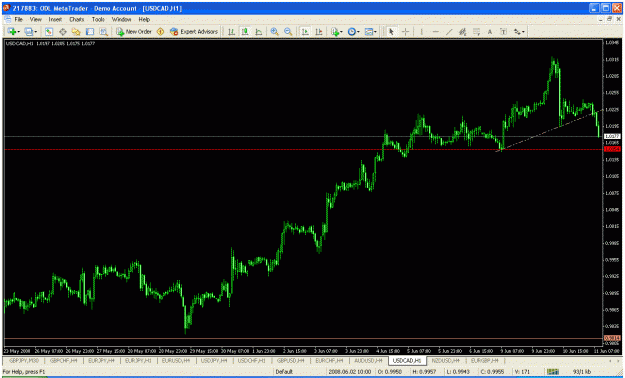This screenshot has height=378, width=625.
Task: Open the chart window system menu icon
Action: pyautogui.click(x=7, y=19)
